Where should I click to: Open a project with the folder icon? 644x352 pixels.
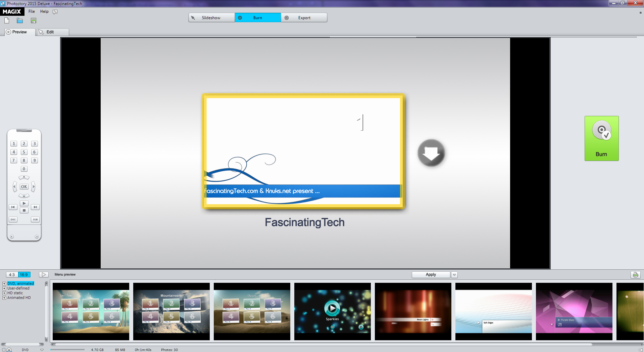20,21
